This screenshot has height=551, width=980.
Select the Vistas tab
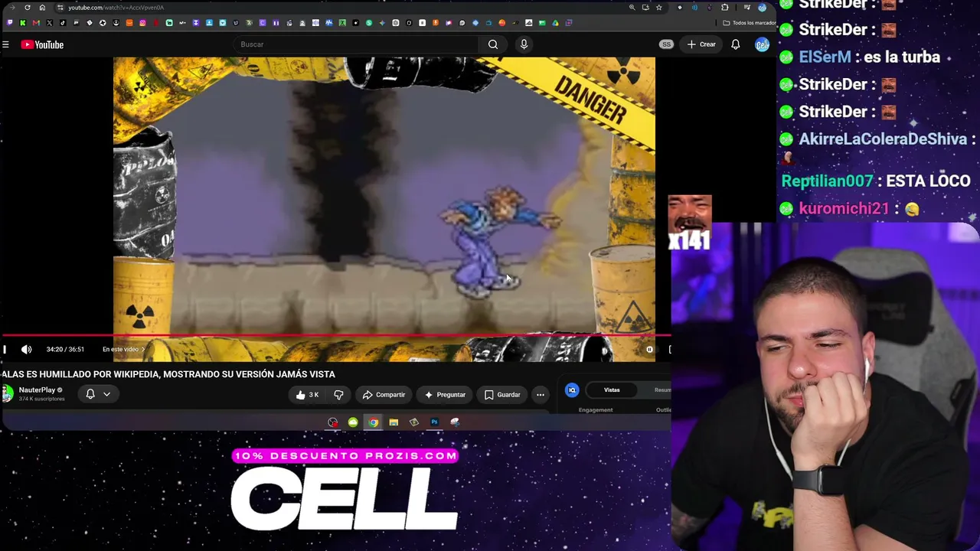(612, 390)
